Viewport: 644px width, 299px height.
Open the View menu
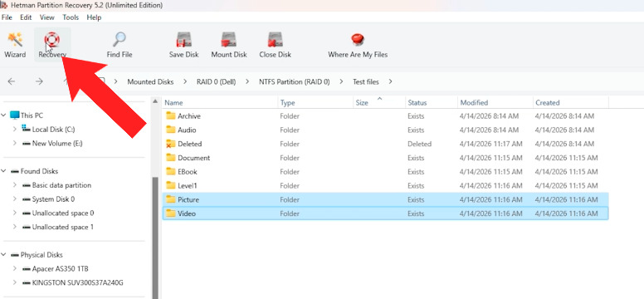click(x=46, y=17)
